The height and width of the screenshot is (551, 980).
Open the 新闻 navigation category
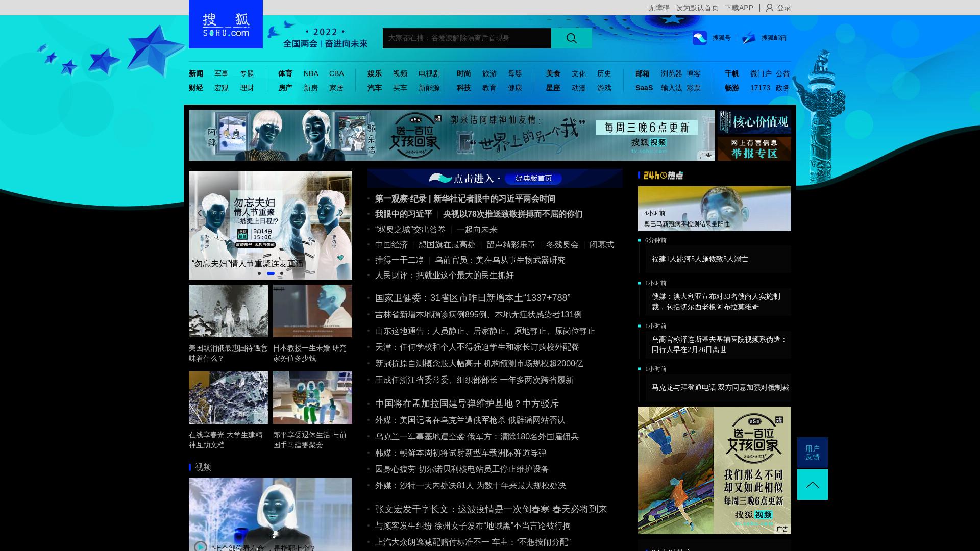point(196,73)
